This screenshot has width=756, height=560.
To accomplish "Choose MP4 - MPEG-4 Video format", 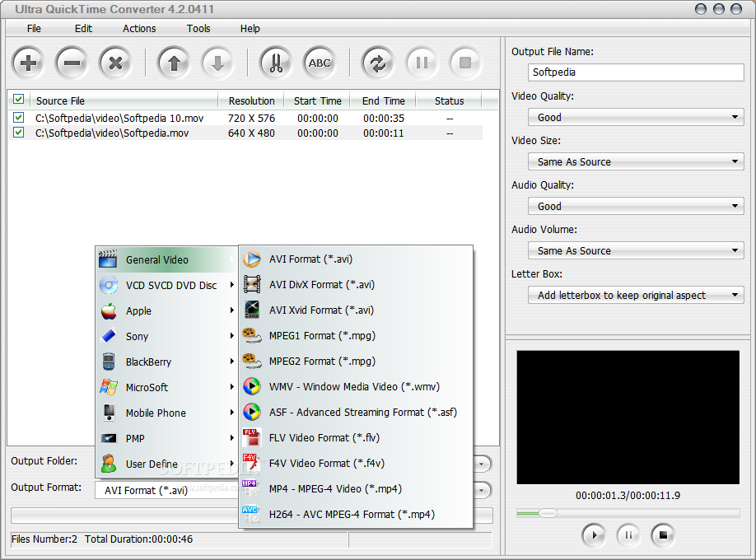I will pos(356,489).
